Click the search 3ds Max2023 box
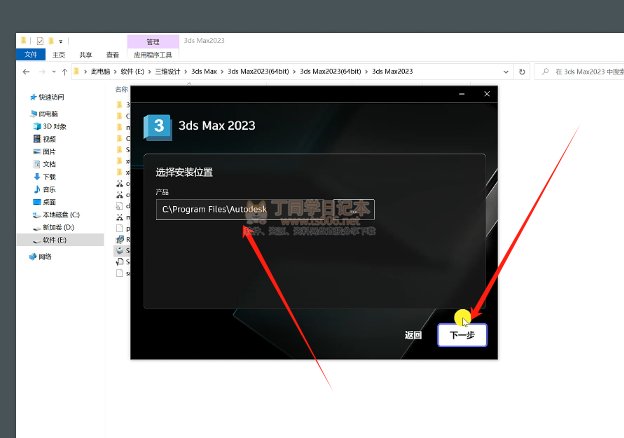Viewport: 624px width, 438px height. pyautogui.click(x=581, y=72)
